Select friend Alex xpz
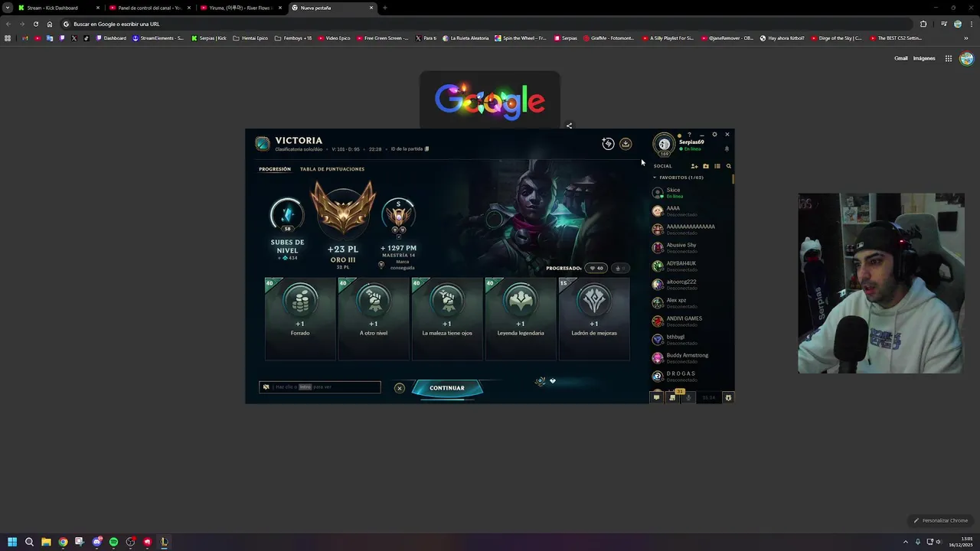Screen dimensions: 980x551 [x=691, y=303]
